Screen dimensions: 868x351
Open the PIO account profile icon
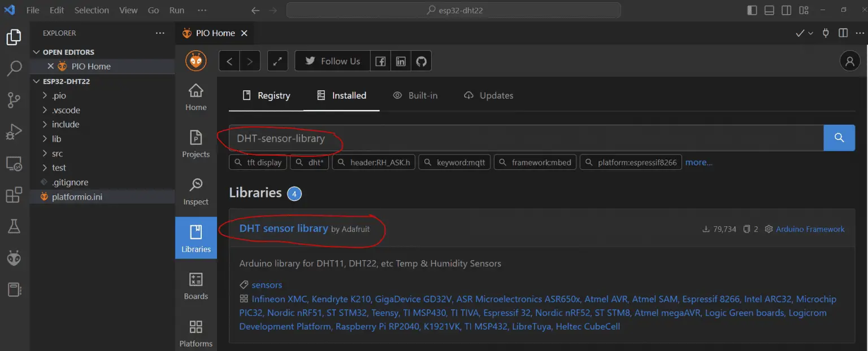click(849, 62)
